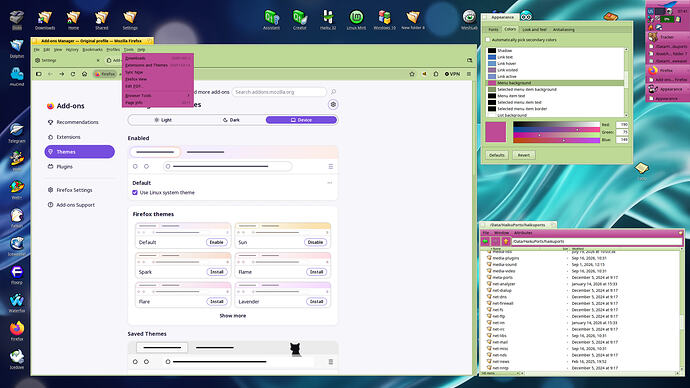Click the Defaults button in Appearance
Image resolution: width=690 pixels, height=388 pixels.
tap(497, 155)
